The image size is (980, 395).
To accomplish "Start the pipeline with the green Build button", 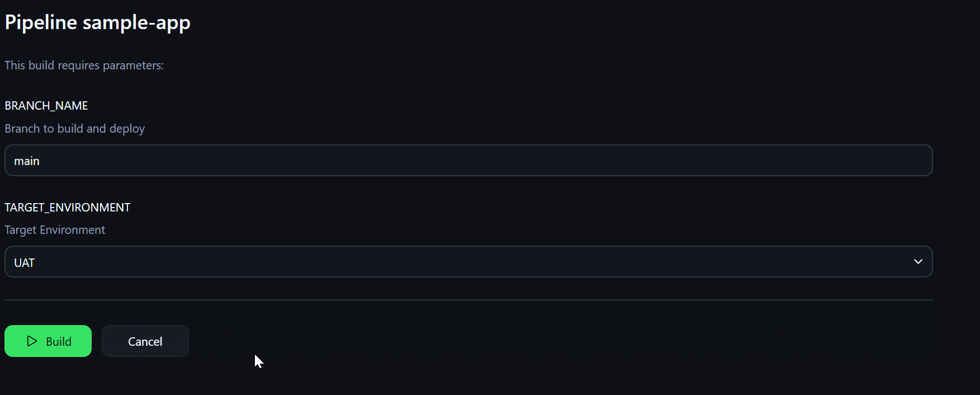I will 48,341.
